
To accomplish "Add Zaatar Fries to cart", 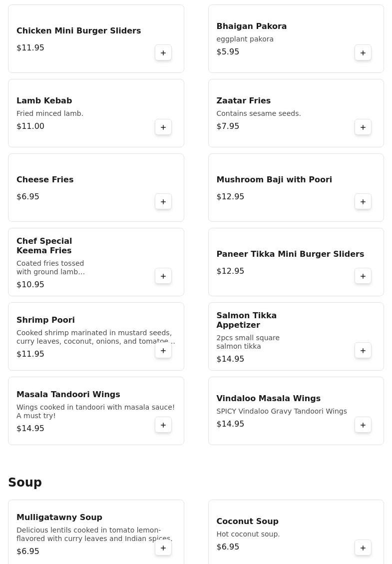I will (363, 127).
